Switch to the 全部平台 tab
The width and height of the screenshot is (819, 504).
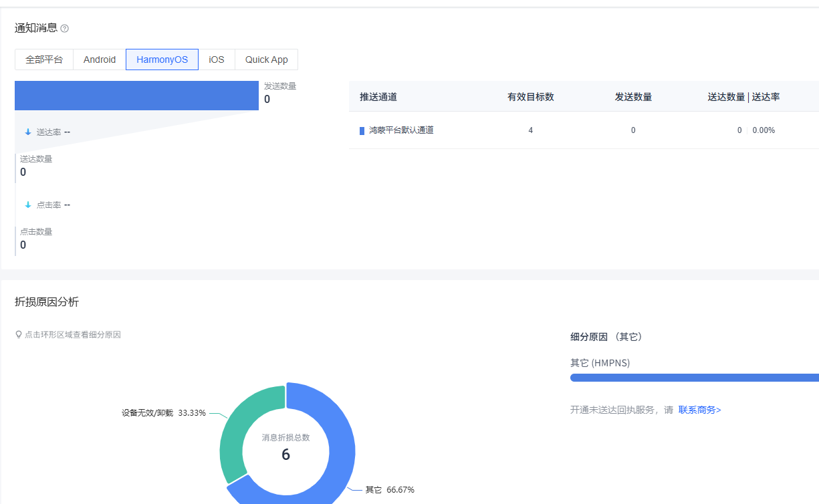point(44,59)
